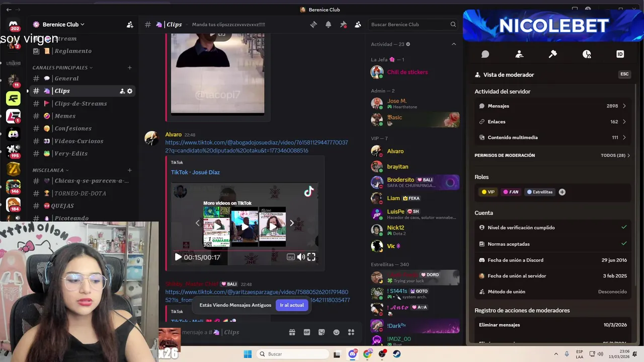The image size is (644, 362).
Task: Open Actividad settings gear
Action: (408, 44)
